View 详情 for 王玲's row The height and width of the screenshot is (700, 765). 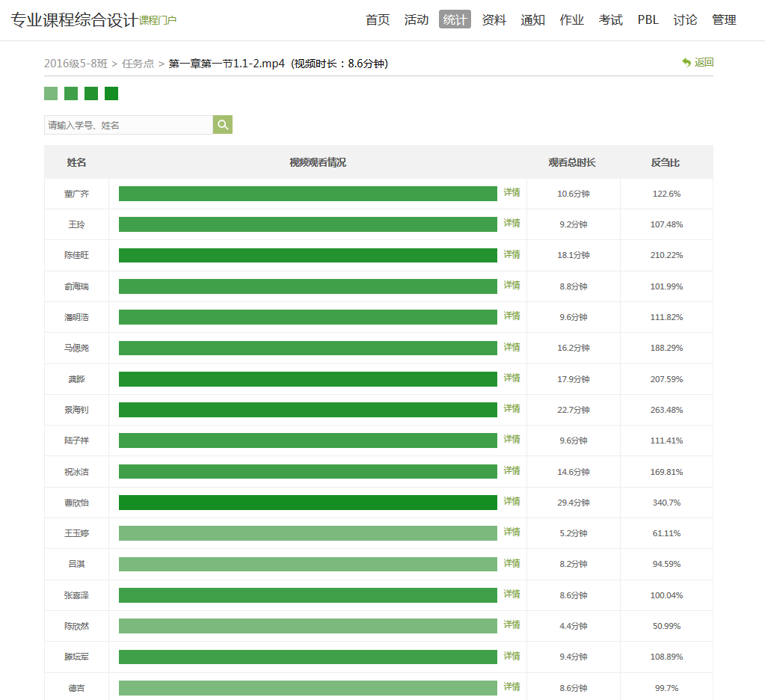511,224
